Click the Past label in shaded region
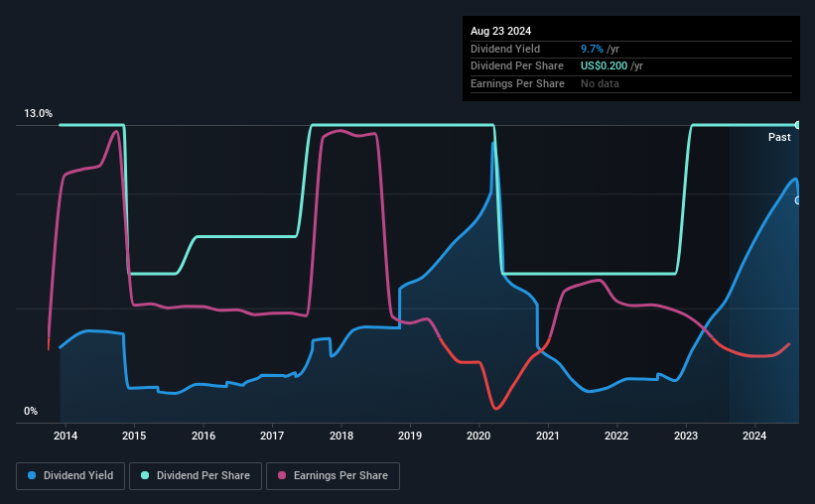 coord(779,137)
